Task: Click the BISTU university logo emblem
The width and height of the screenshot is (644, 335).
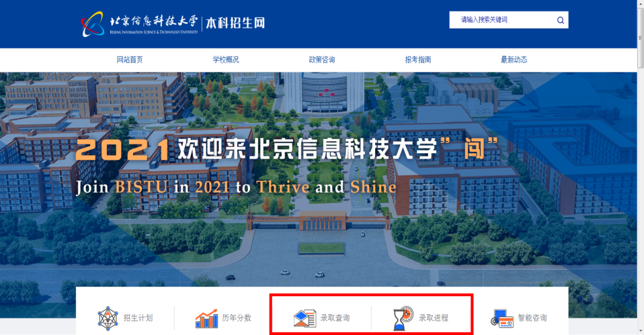Action: coord(92,24)
